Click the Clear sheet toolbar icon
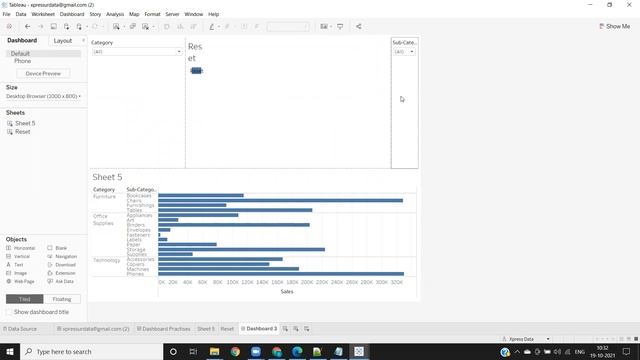Screen dimensions: 640x360 tap(145, 27)
